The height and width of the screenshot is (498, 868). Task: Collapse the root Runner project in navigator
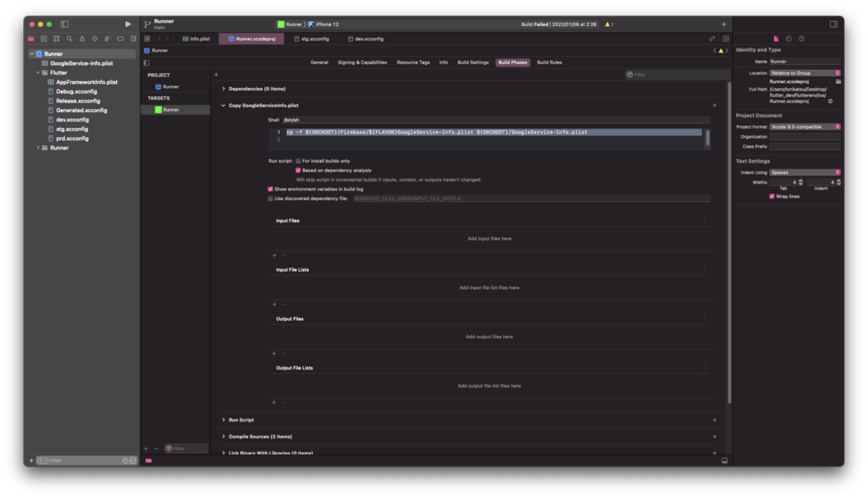(32, 54)
